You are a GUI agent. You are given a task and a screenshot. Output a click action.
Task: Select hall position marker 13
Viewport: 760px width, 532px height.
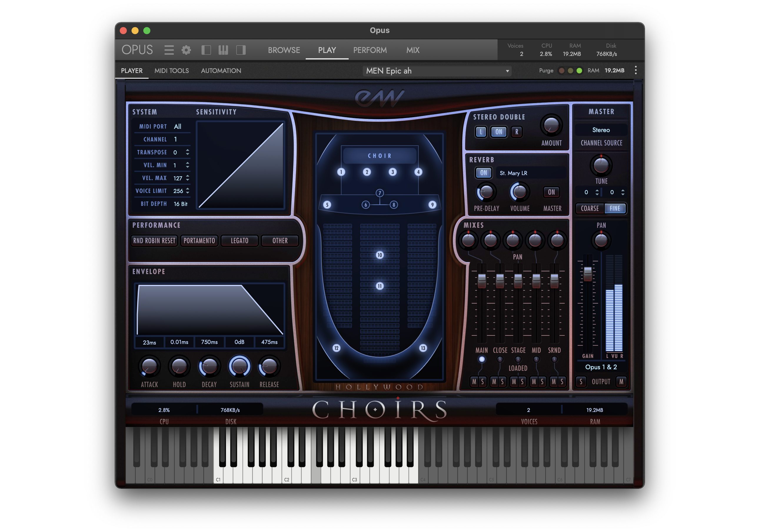click(423, 348)
